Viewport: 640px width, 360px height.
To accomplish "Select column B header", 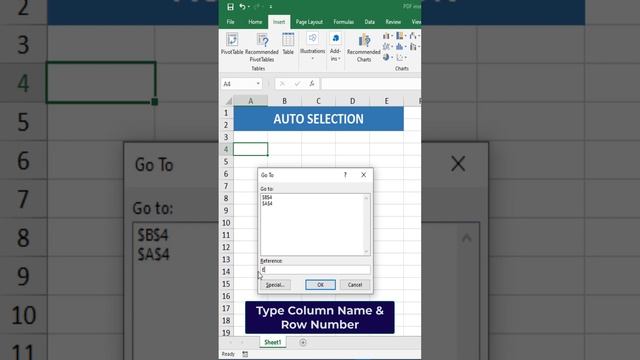I will (284, 101).
